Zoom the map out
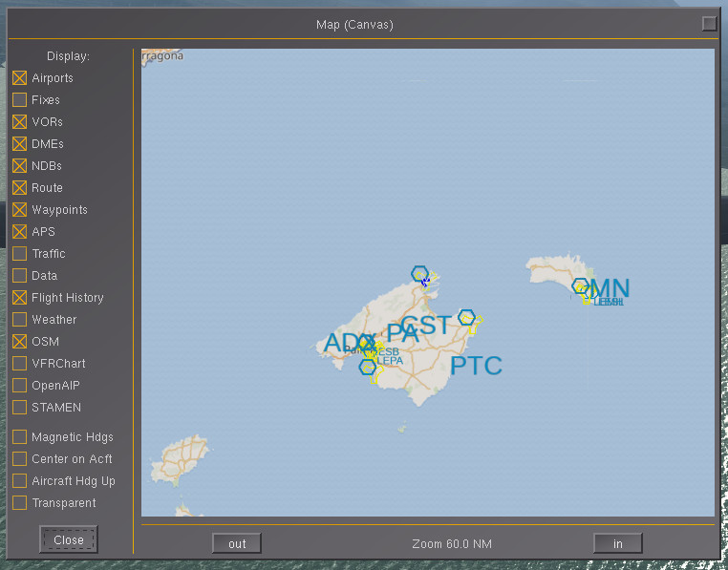This screenshot has height=570, width=728. (237, 543)
